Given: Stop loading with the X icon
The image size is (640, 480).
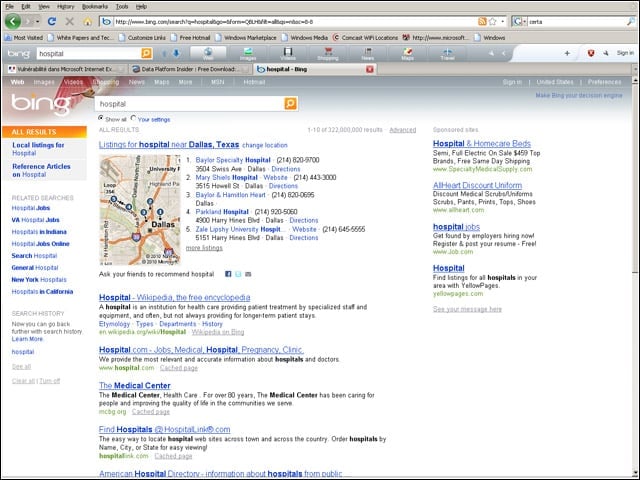Looking at the screenshot, I should click(x=70, y=21).
